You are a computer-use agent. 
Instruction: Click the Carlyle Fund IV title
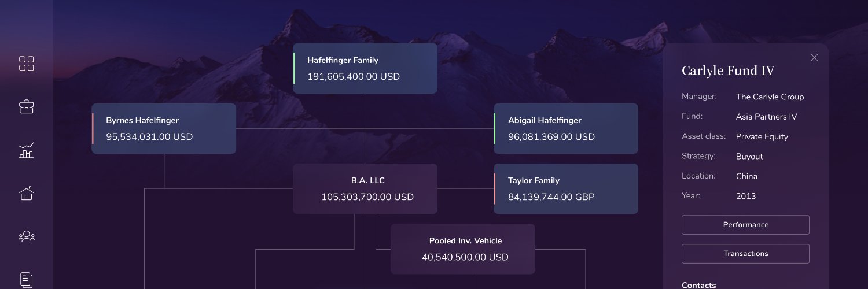tap(728, 71)
